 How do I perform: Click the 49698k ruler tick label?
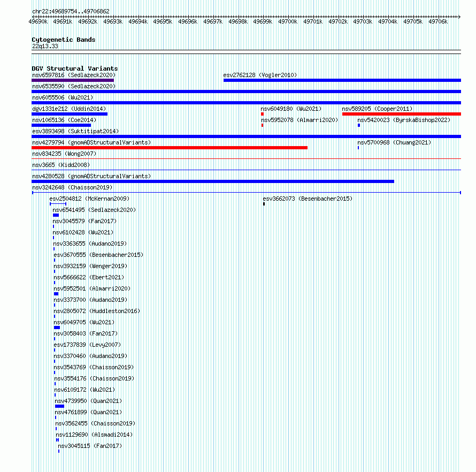point(238,21)
